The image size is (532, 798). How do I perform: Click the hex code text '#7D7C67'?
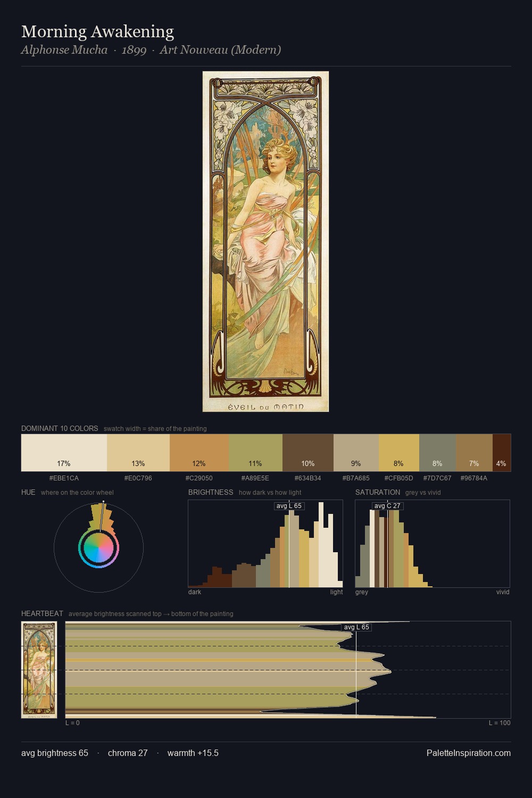pos(437,478)
